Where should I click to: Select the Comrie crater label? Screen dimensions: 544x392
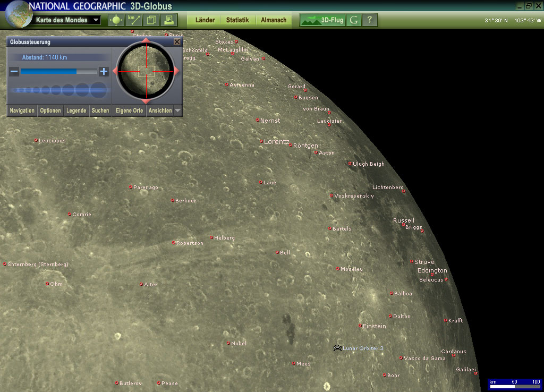coord(82,215)
